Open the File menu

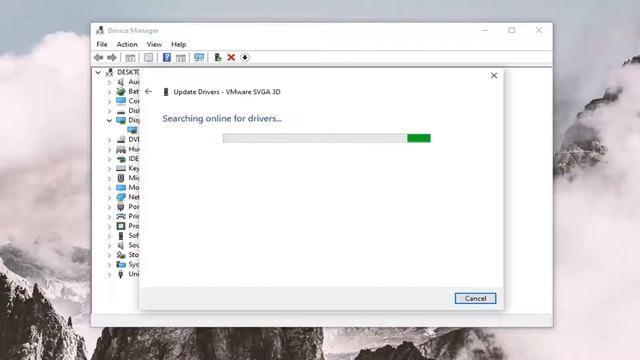[x=102, y=44]
